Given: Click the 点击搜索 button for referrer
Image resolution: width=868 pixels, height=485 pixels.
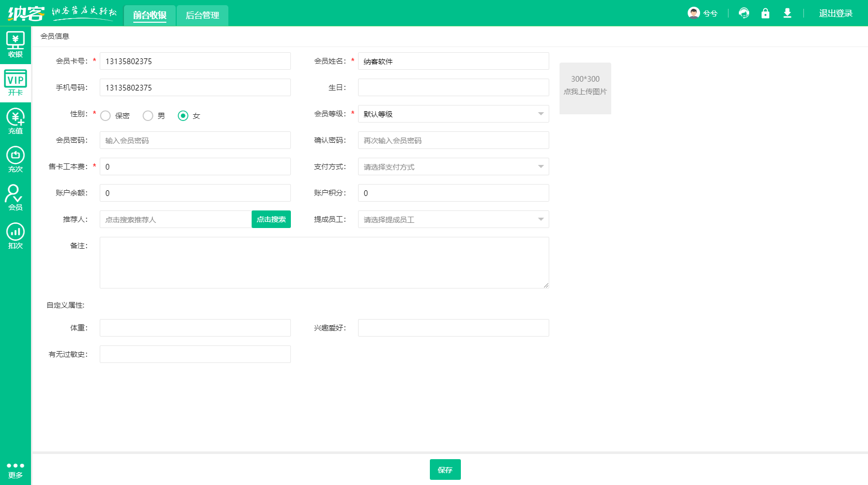Looking at the screenshot, I should coord(271,219).
